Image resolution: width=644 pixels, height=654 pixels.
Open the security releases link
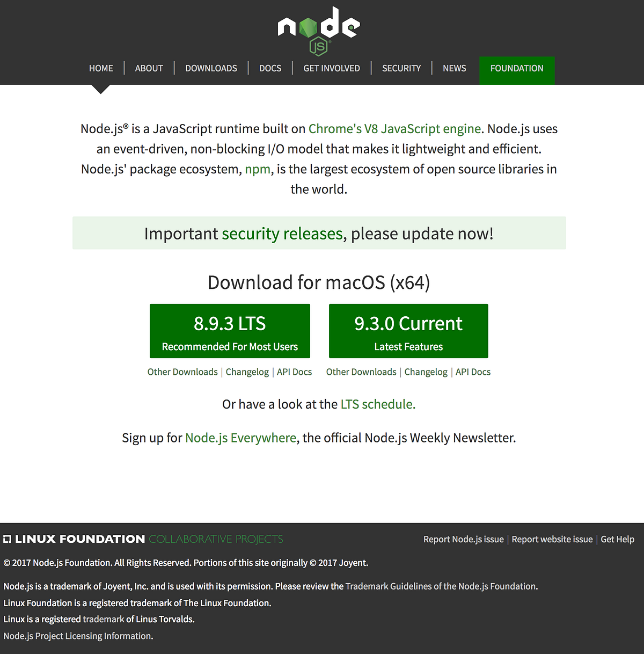click(x=282, y=234)
